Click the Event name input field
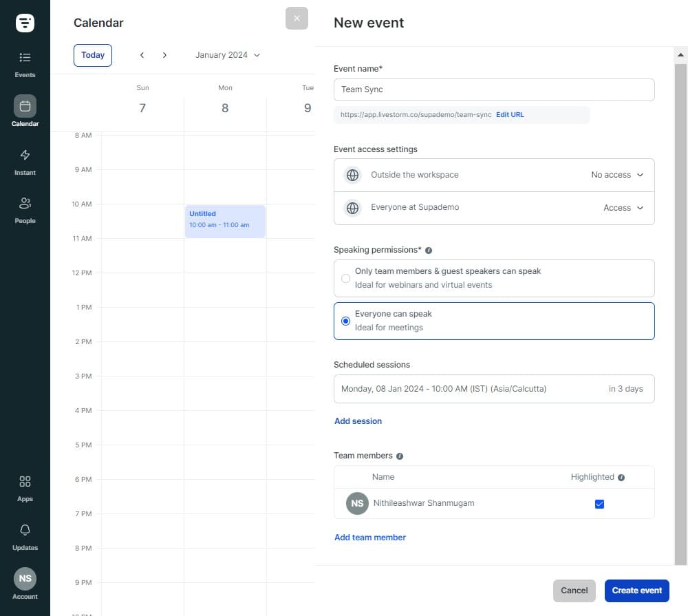 [494, 89]
